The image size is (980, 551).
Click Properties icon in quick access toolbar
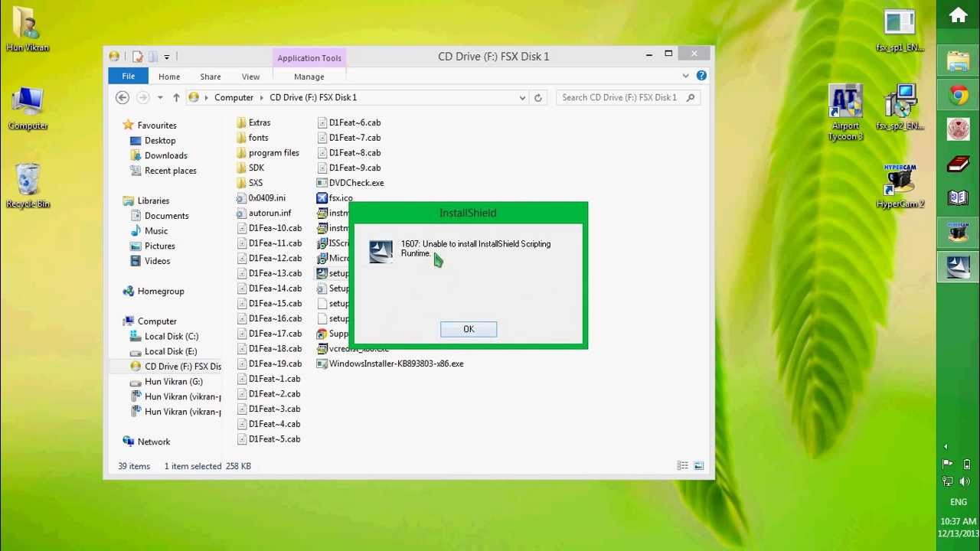[138, 57]
